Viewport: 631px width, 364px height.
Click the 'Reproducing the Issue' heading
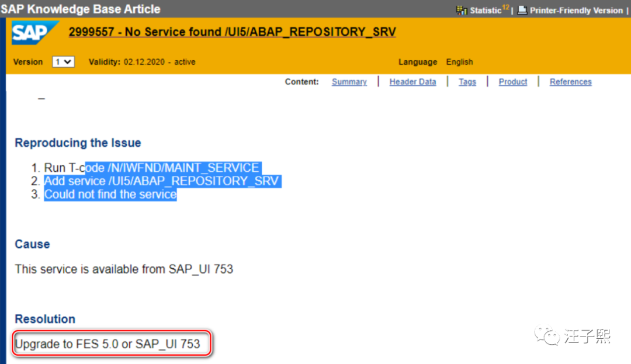pos(78,143)
